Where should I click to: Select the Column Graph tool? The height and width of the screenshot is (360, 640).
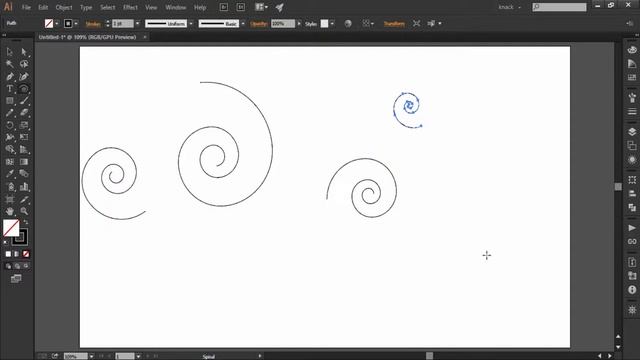tap(24, 187)
